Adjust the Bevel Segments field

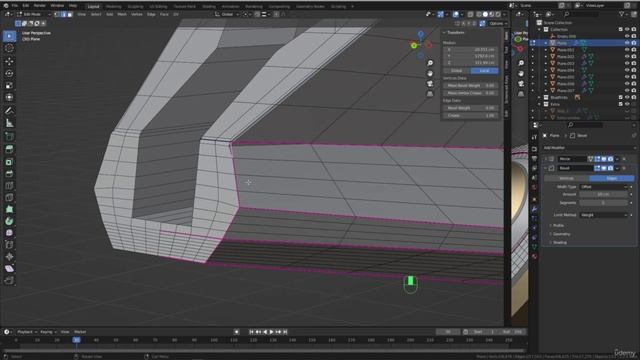(604, 203)
